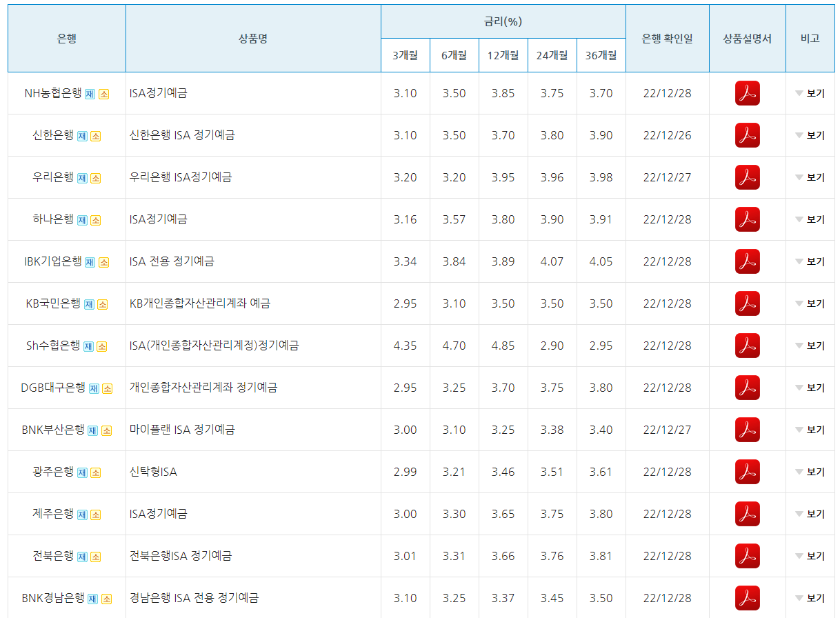
Task: Click the yellow 소 badge next to Sh수협은행
Action: [x=102, y=347]
